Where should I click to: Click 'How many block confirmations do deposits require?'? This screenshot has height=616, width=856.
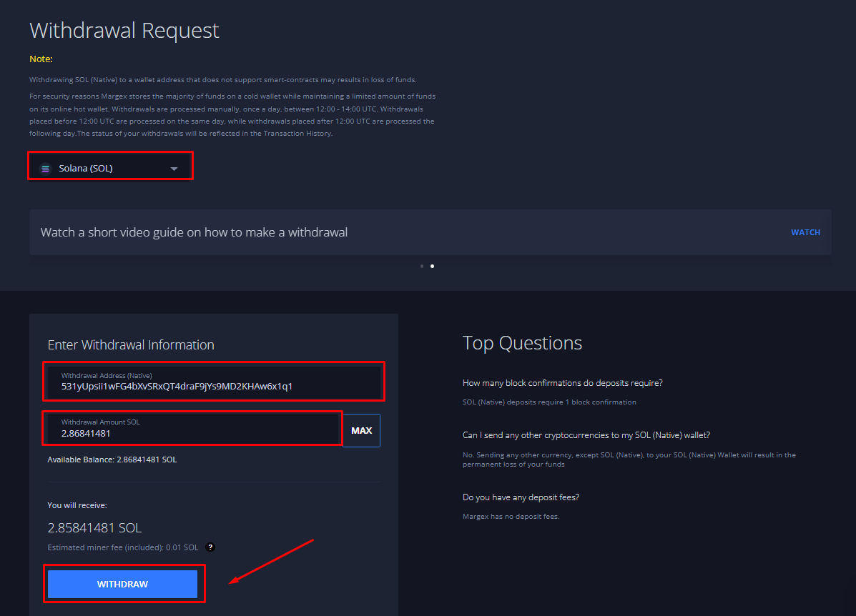click(x=562, y=383)
